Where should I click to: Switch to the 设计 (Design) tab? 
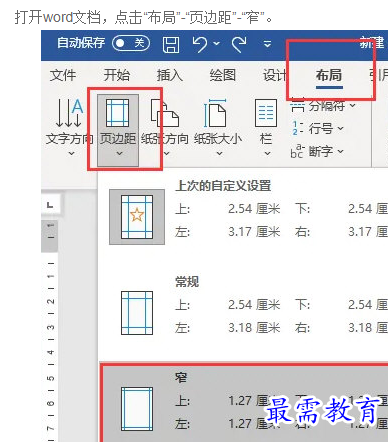[275, 75]
